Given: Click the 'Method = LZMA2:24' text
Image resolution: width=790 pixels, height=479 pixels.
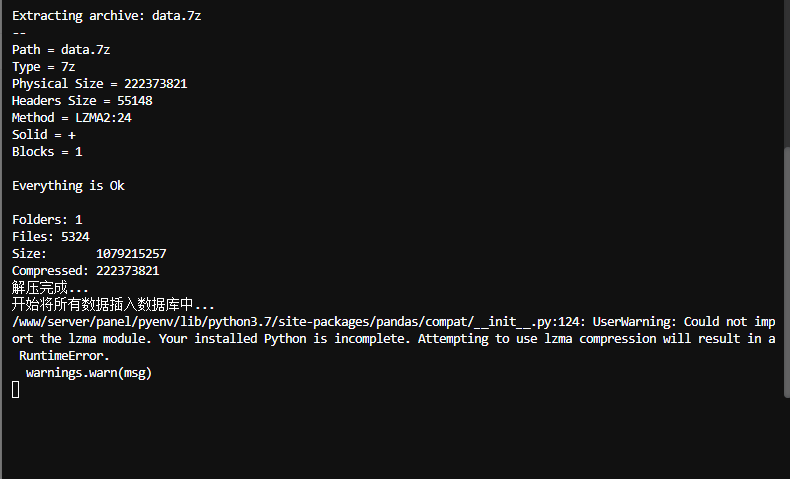Looking at the screenshot, I should click(x=72, y=118).
